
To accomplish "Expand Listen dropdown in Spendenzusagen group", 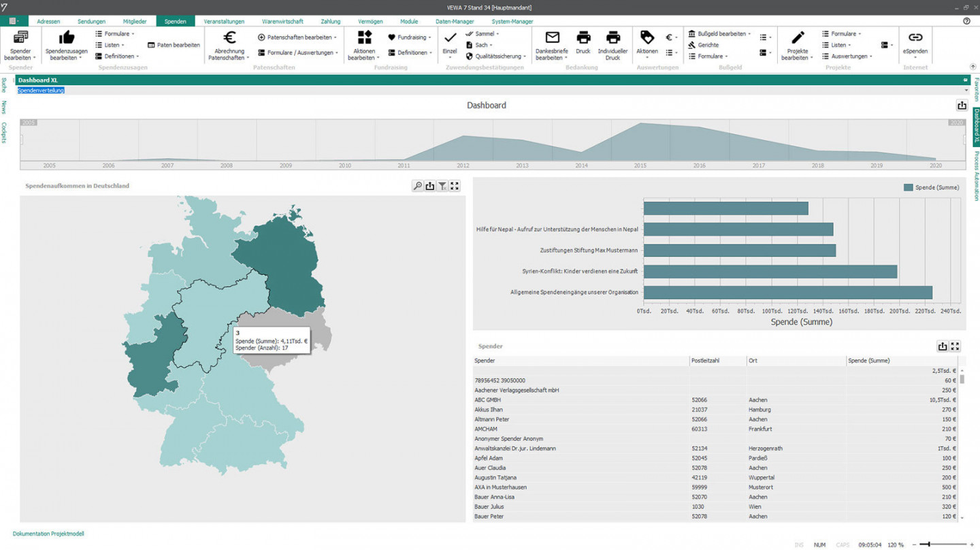I will click(109, 45).
